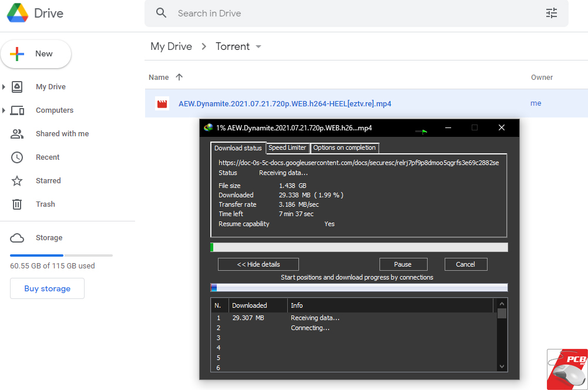The width and height of the screenshot is (588, 390).
Task: Select the Starred star icon
Action: click(17, 181)
